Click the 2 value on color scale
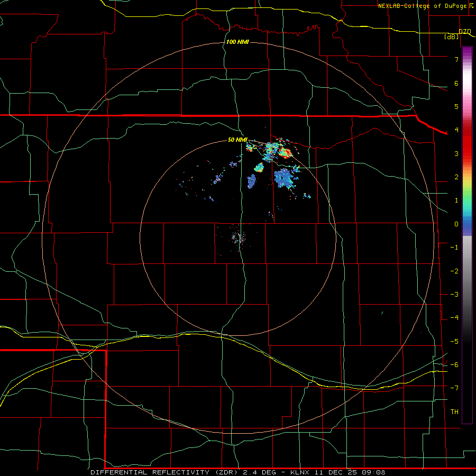The width and height of the screenshot is (476, 476). [456, 177]
